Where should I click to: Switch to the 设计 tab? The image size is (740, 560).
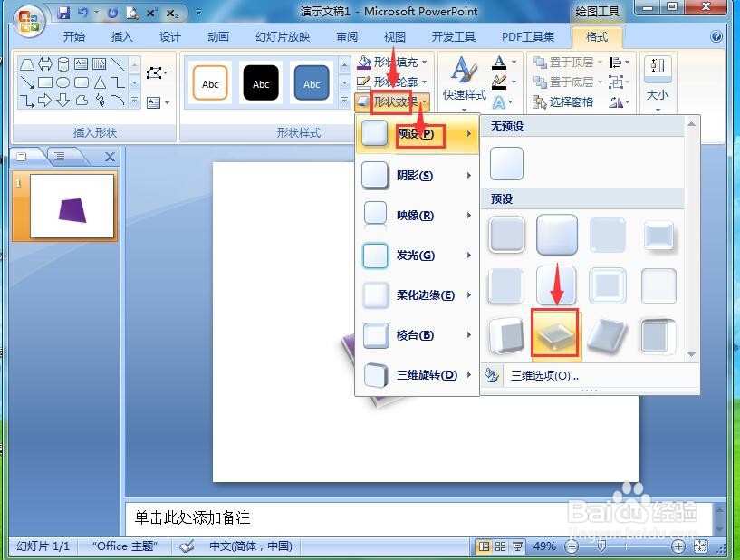tap(170, 36)
